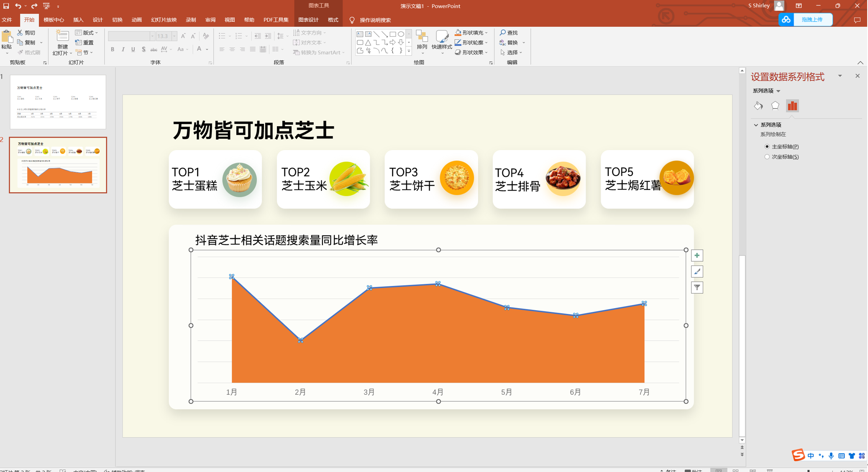Open the 插入 ribbon tab
Screen dimensions: 868x472
coord(78,20)
